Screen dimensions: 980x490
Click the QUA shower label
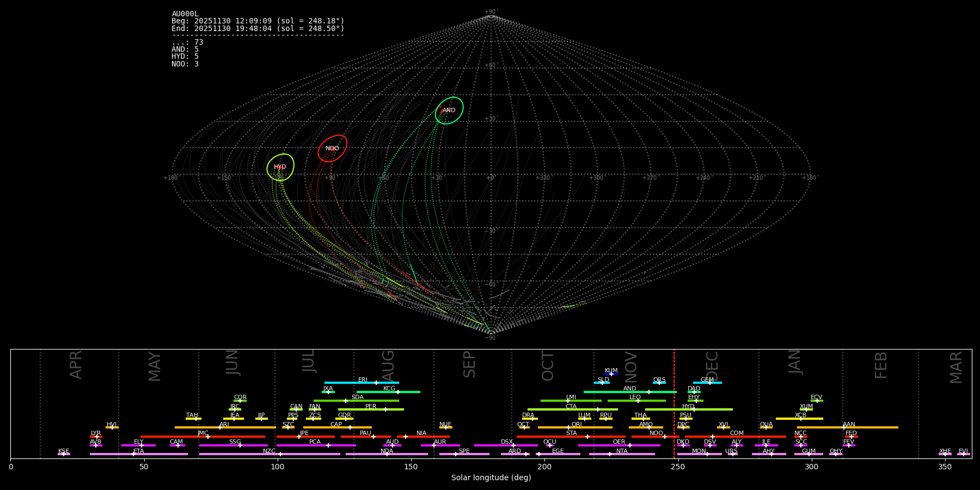tap(766, 425)
